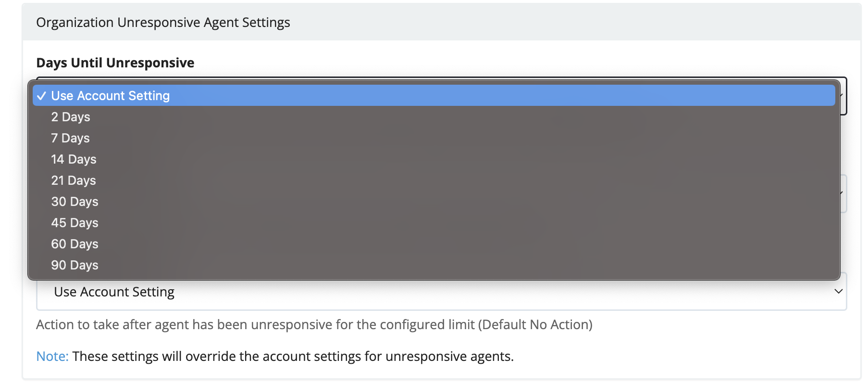
Task: Click the Days Until Unresponsive select's right edge
Action: tap(843, 96)
